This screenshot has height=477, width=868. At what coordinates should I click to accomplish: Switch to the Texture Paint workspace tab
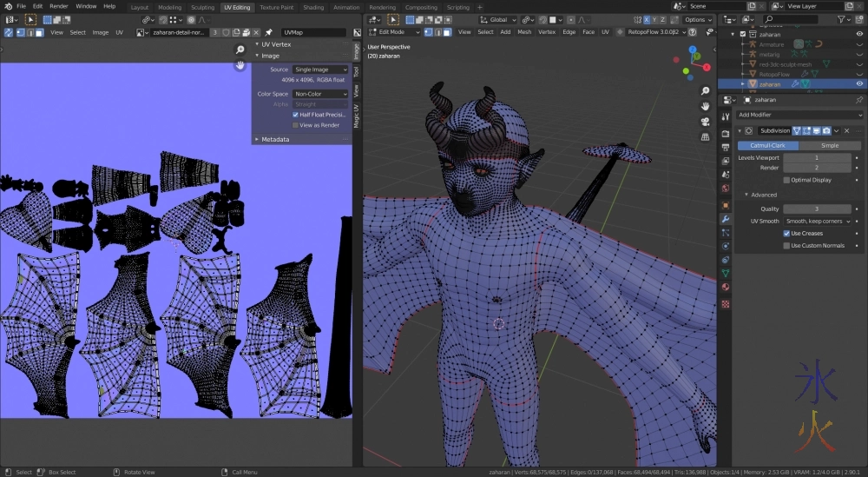tap(276, 7)
